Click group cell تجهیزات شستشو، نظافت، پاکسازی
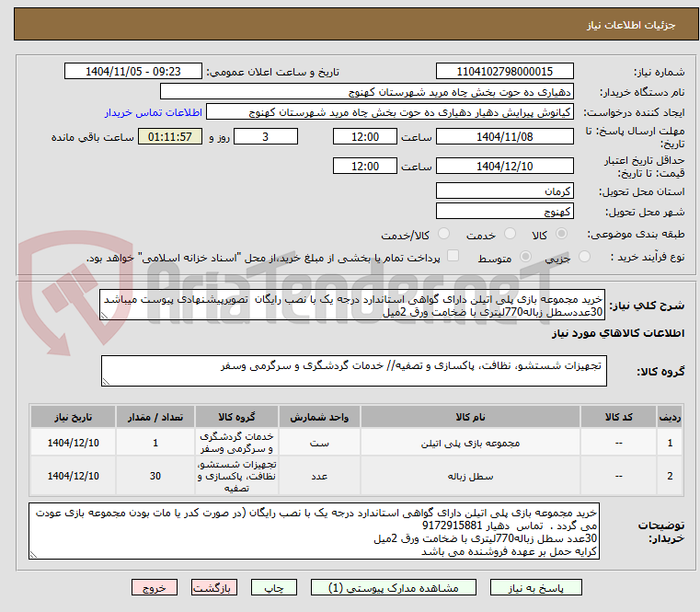700x612 pixels. click(236, 476)
